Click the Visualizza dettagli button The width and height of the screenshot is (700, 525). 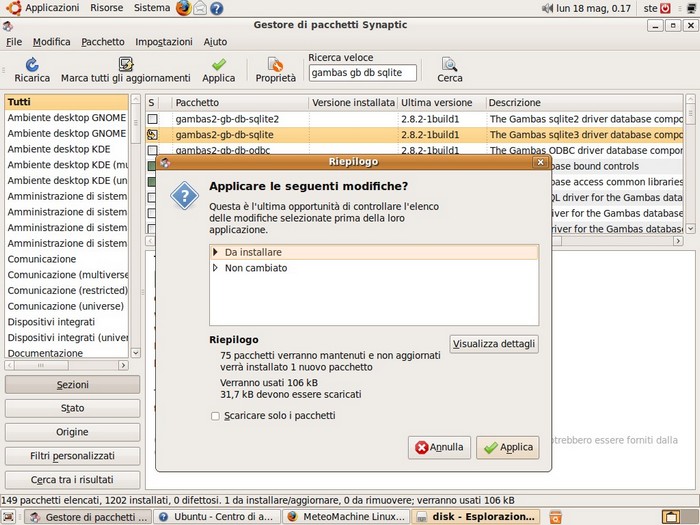(494, 344)
